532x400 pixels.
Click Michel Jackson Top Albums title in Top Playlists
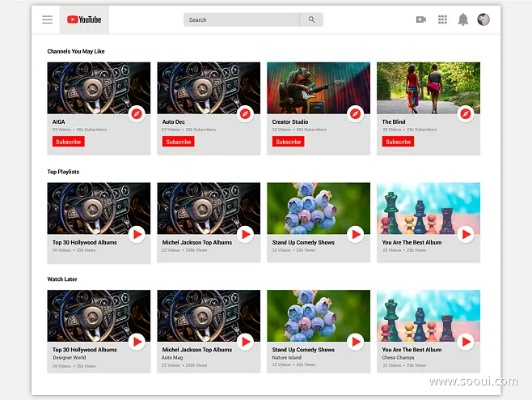(197, 242)
